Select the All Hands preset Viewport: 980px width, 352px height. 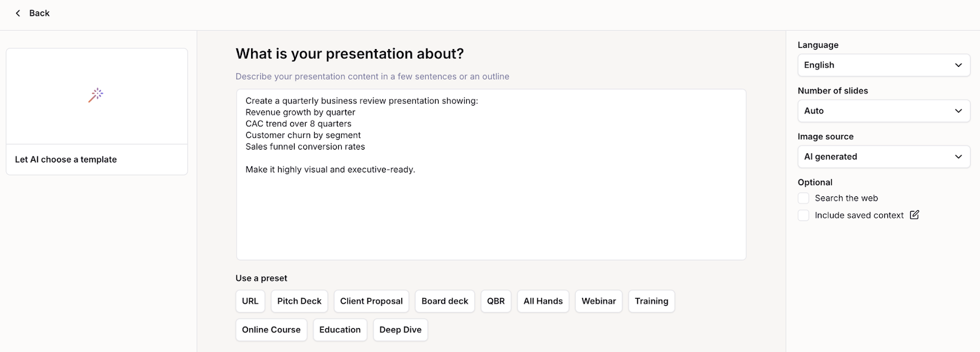[543, 301]
